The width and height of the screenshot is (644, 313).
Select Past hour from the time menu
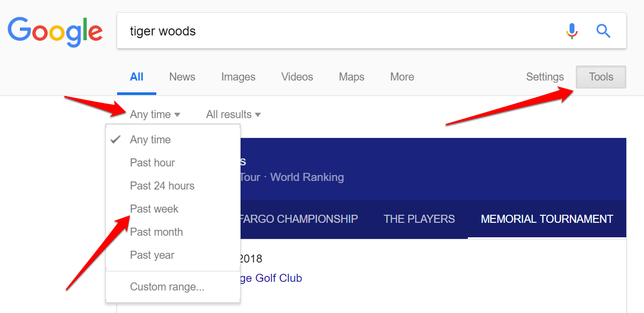(153, 162)
